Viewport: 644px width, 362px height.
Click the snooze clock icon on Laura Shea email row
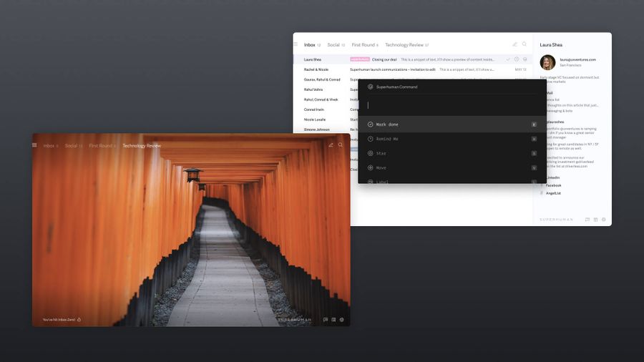click(x=517, y=59)
